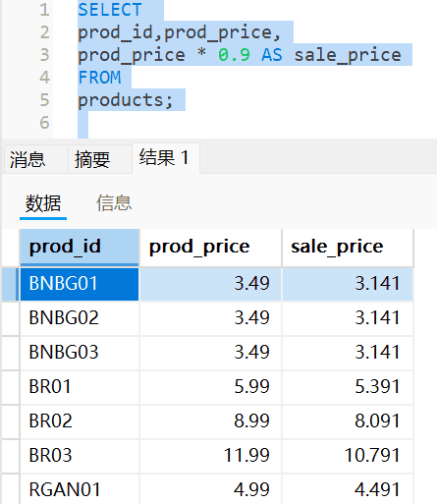The height and width of the screenshot is (504, 437).
Task: Click 'products;' on editor line 5
Action: pos(126,100)
